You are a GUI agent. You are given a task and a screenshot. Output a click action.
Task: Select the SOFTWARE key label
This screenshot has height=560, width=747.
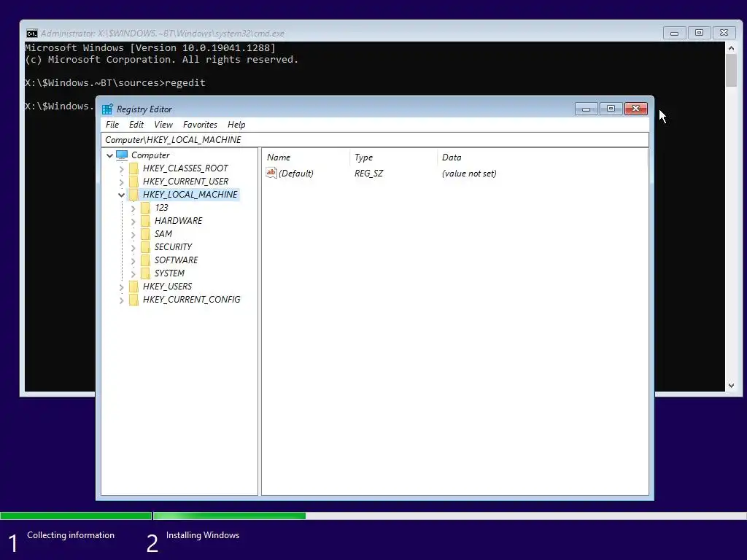[x=177, y=260]
